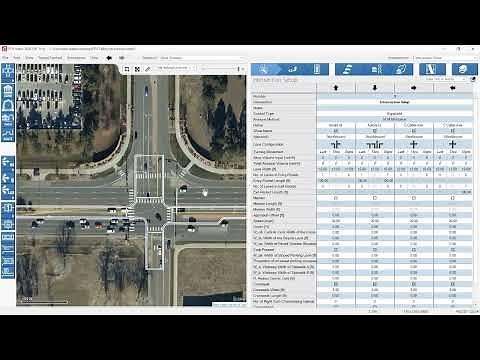Image resolution: width=480 pixels, height=360 pixels.
Task: Open the Trip Generation hand icon step
Action: coord(347,69)
